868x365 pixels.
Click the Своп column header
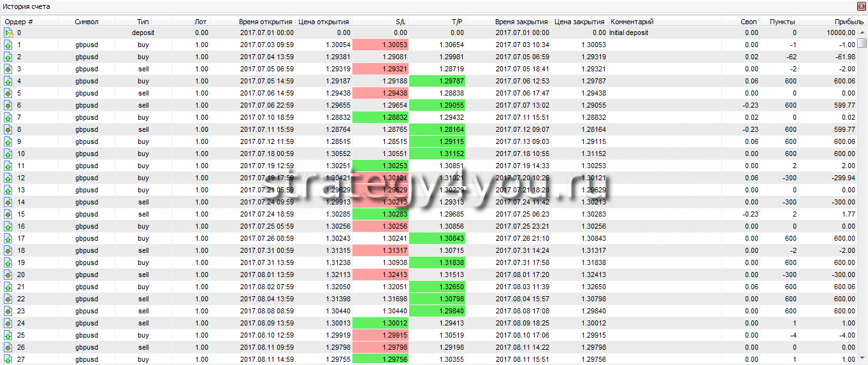(749, 22)
